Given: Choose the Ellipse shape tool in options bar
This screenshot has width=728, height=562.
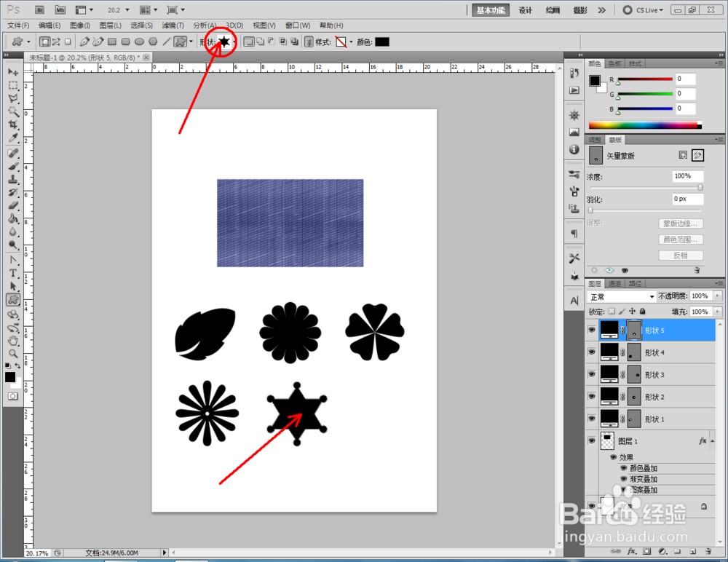Looking at the screenshot, I should 139,41.
